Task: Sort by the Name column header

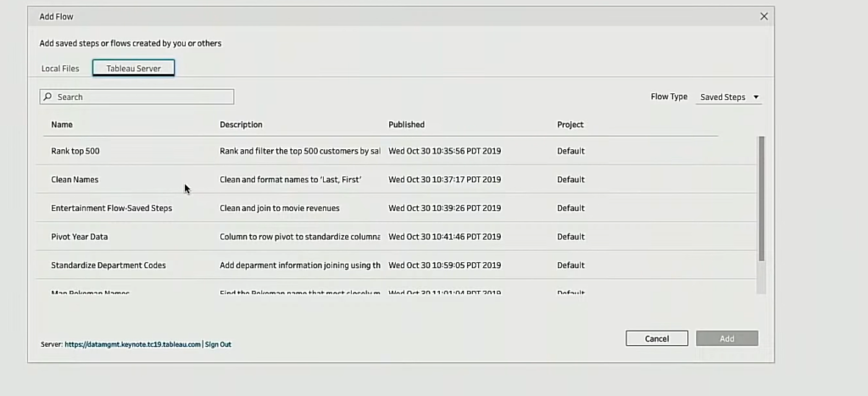Action: (62, 125)
